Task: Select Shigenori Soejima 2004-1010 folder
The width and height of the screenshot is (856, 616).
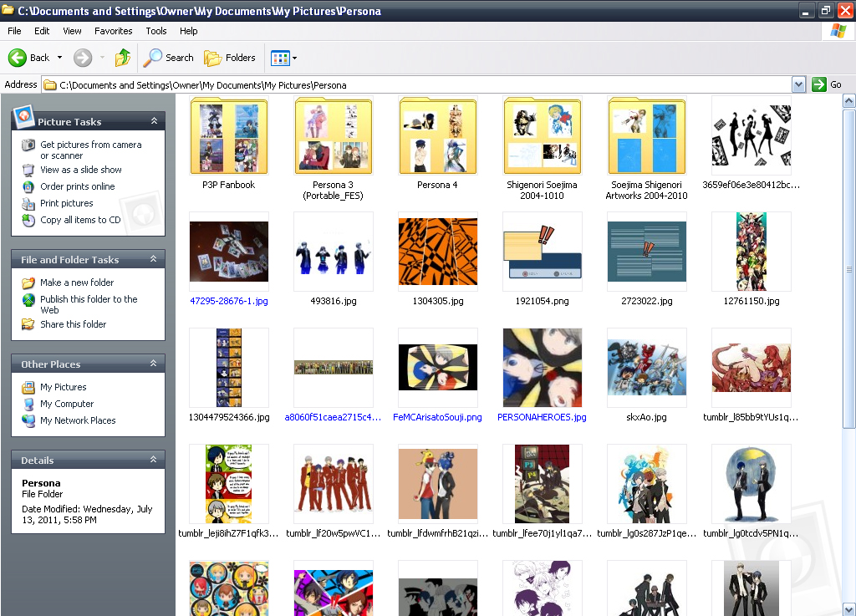Action: click(542, 135)
